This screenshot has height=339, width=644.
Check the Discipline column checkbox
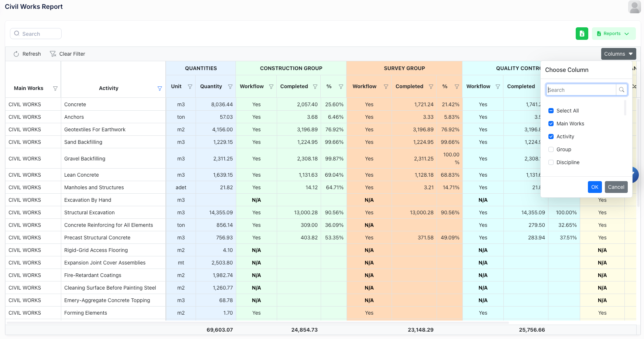tap(551, 162)
